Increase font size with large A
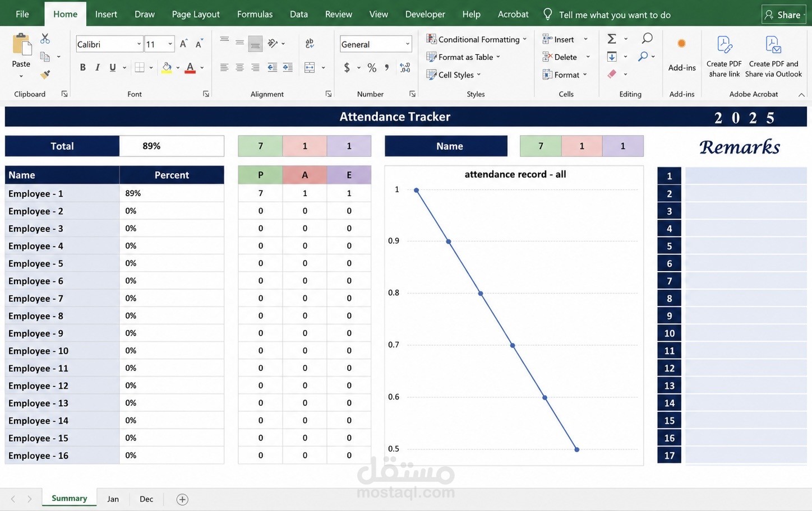The width and height of the screenshot is (812, 511). pyautogui.click(x=183, y=44)
